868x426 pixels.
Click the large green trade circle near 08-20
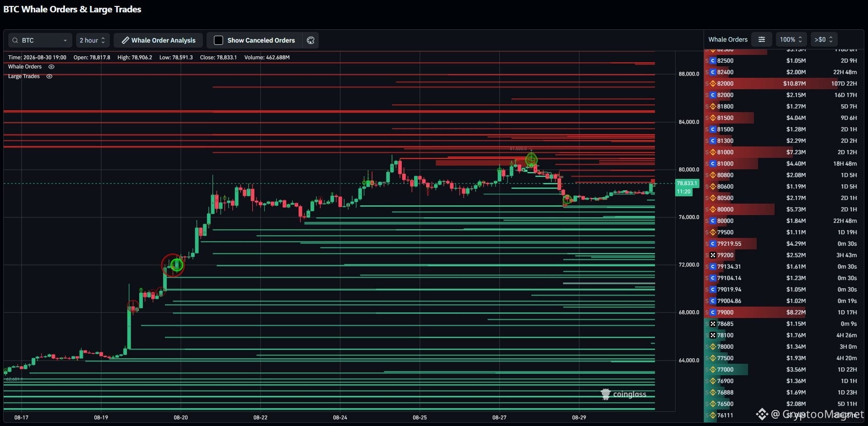[x=177, y=265]
